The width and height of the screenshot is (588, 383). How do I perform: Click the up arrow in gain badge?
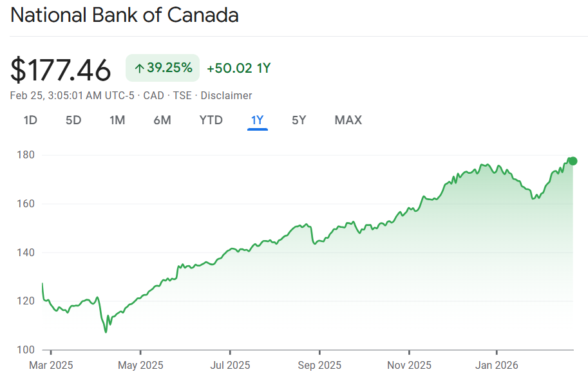(x=139, y=68)
